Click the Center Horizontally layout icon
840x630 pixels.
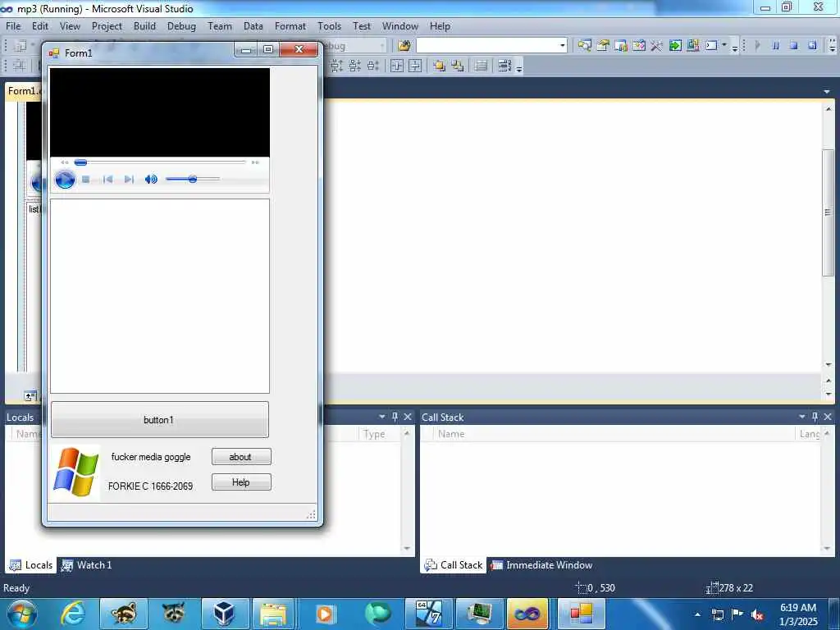pyautogui.click(x=397, y=66)
